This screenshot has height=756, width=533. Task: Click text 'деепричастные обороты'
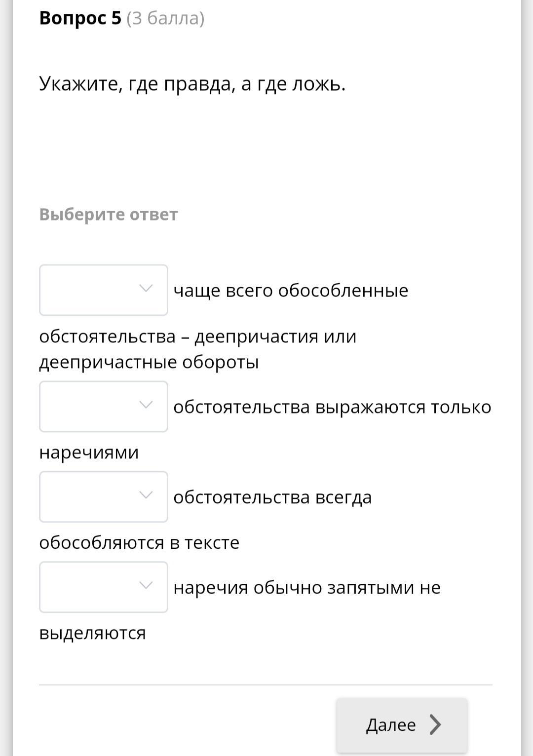149,362
